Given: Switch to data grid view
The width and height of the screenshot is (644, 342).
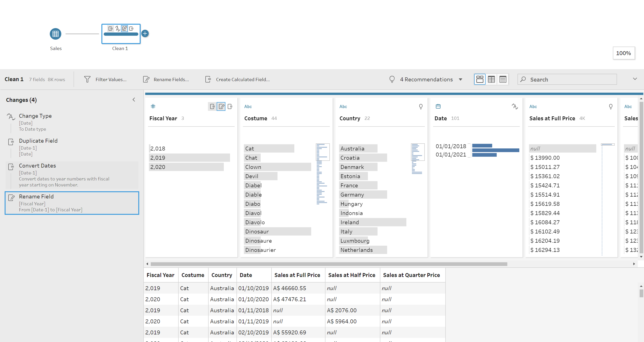Looking at the screenshot, I should [491, 80].
